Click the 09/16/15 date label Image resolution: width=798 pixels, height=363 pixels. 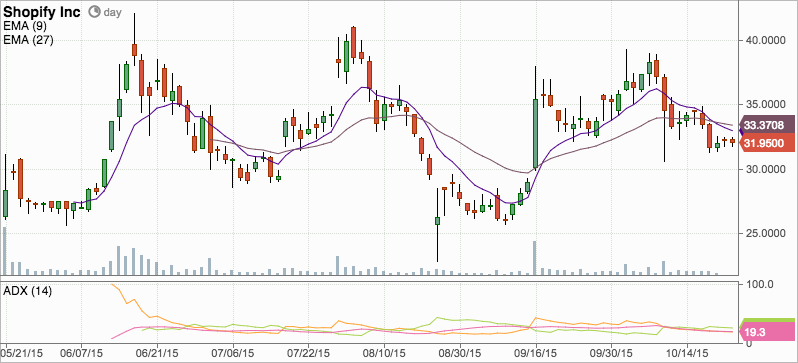pos(536,352)
